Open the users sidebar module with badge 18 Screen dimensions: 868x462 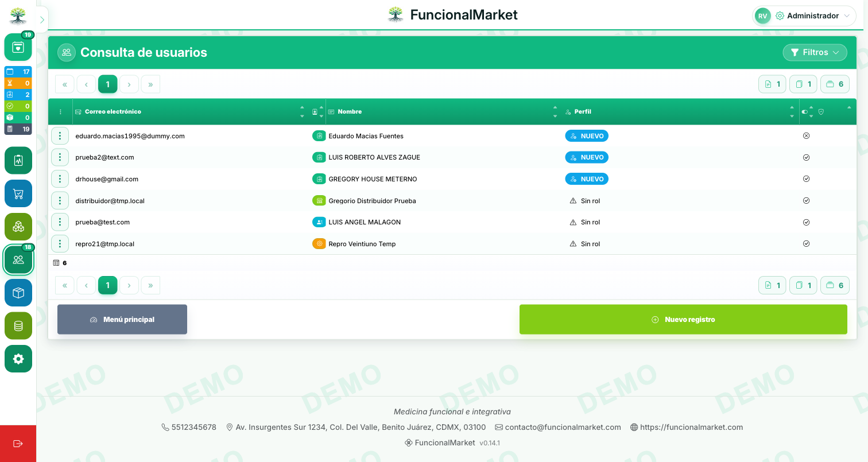pos(18,260)
